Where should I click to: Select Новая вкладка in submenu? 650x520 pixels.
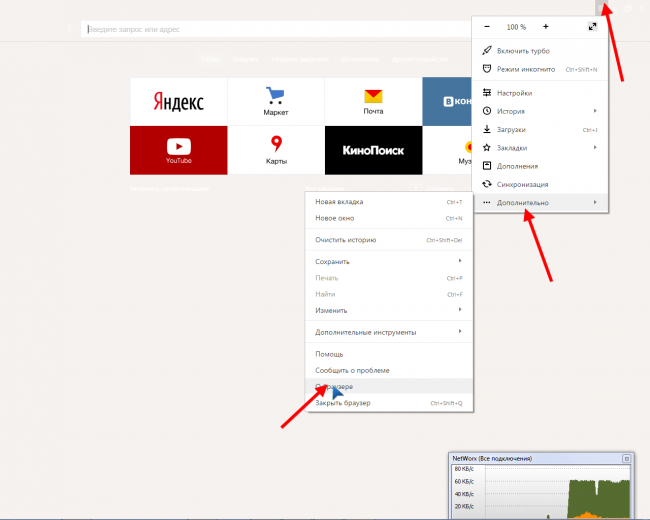point(339,202)
